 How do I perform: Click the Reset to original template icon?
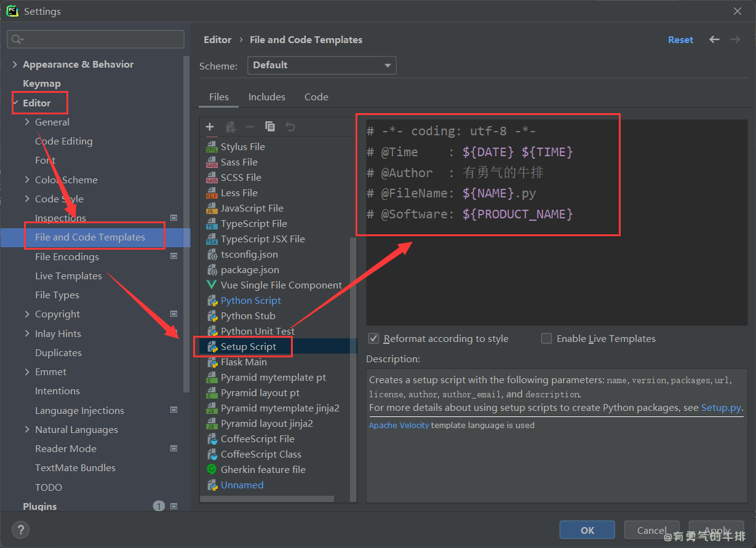pyautogui.click(x=290, y=127)
